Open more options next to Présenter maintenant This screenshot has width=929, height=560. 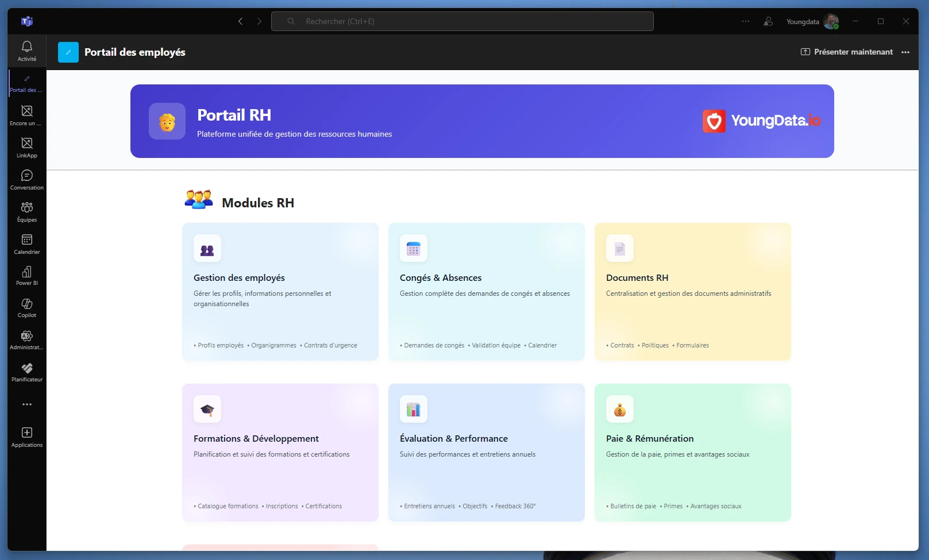(x=905, y=52)
